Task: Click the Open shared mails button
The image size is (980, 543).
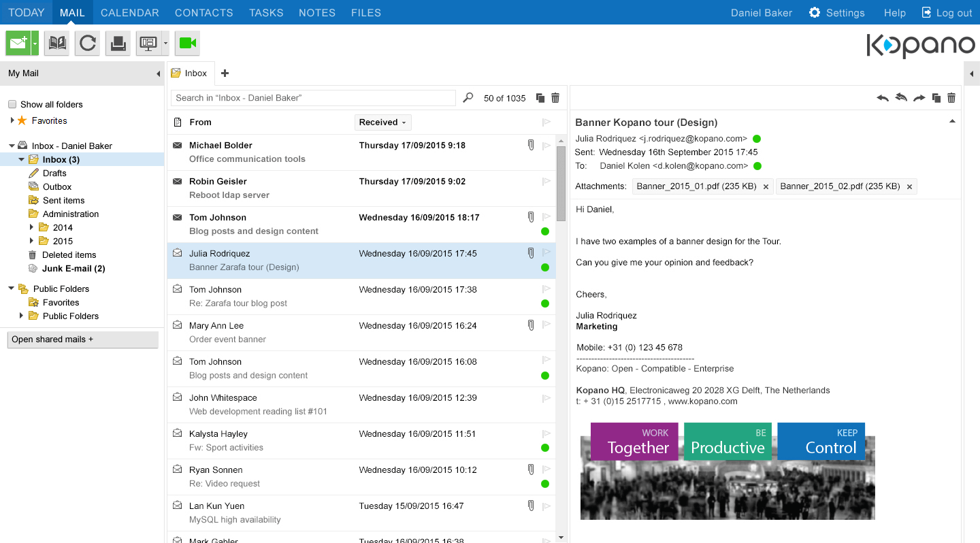Action: (x=82, y=340)
